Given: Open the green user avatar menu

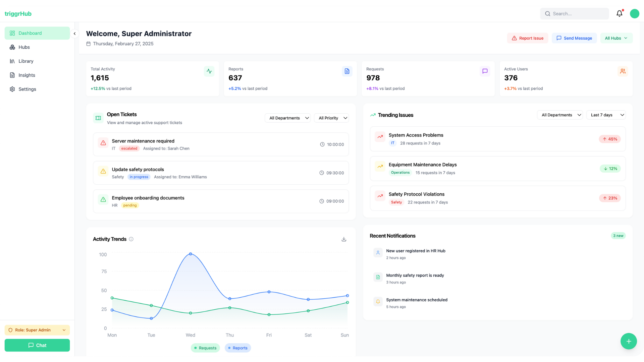Looking at the screenshot, I should (634, 14).
